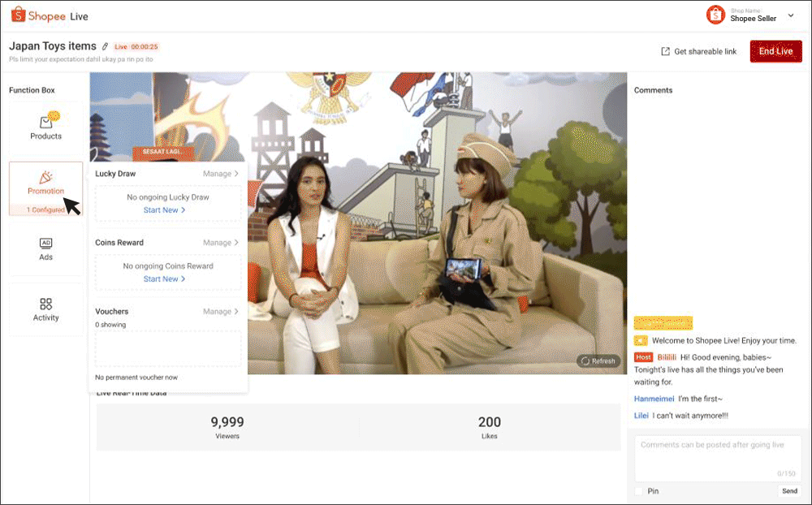Toggle the Host badge on Bililili's comment
Image resolution: width=812 pixels, height=505 pixels.
point(644,357)
